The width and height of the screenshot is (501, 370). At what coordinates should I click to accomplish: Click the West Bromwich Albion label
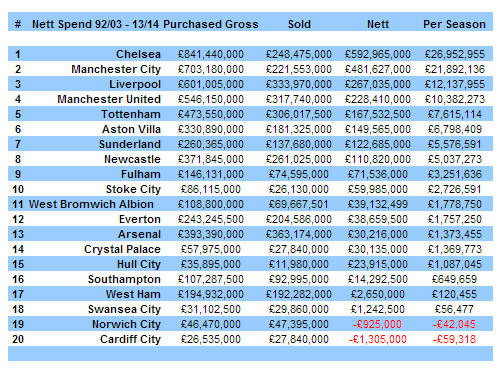pos(91,204)
